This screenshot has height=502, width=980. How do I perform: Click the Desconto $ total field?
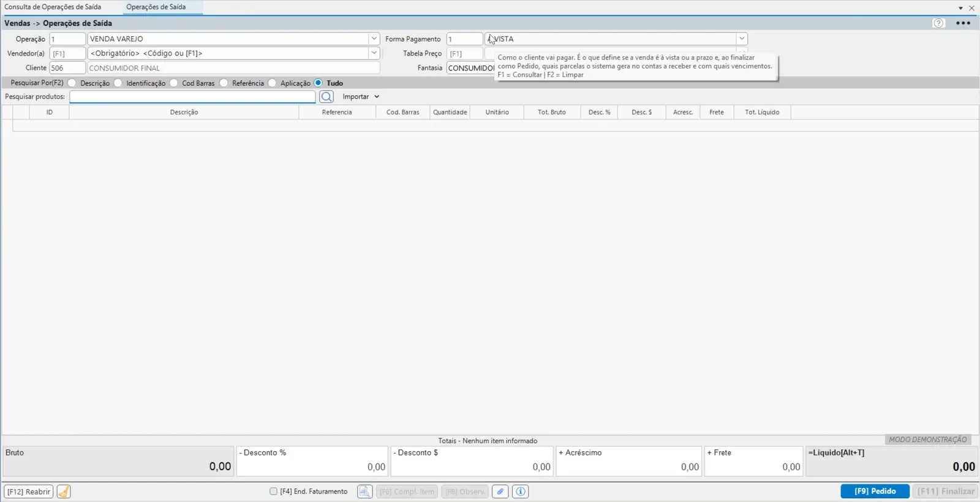[472, 461]
